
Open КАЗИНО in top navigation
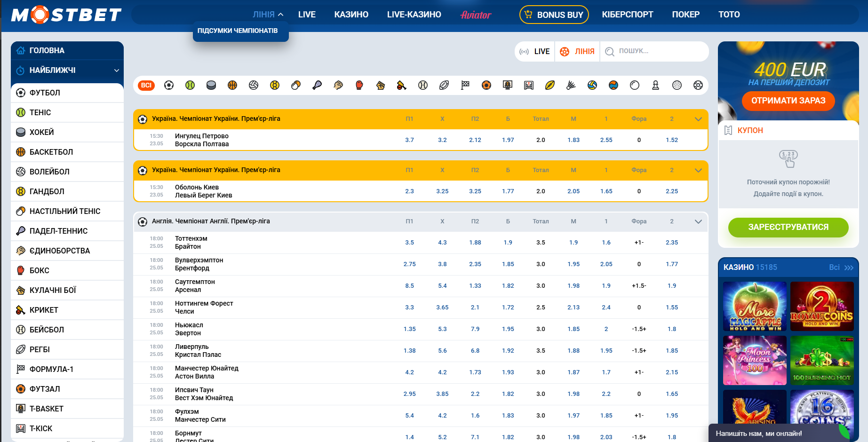coord(351,15)
